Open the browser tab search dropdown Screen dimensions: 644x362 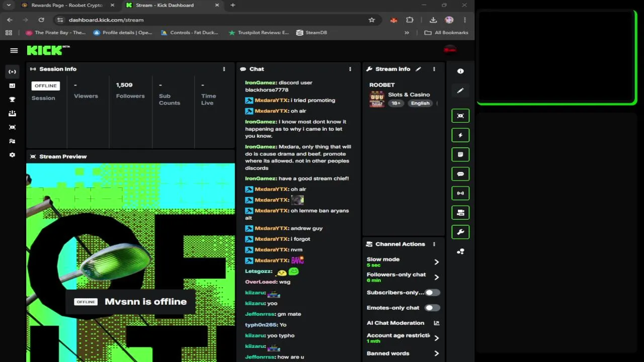click(9, 5)
